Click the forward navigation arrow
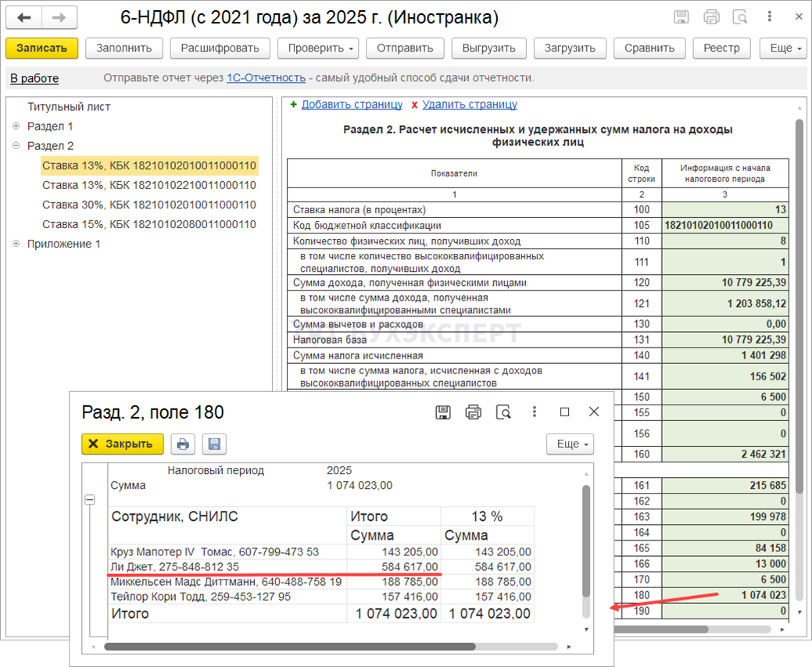This screenshot has height=667, width=812. tap(59, 17)
